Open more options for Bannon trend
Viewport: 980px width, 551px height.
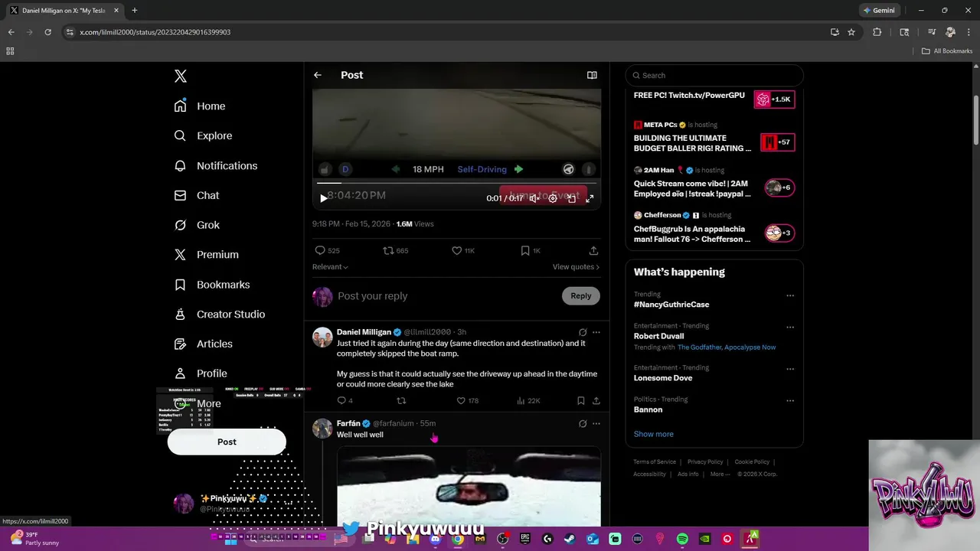790,400
